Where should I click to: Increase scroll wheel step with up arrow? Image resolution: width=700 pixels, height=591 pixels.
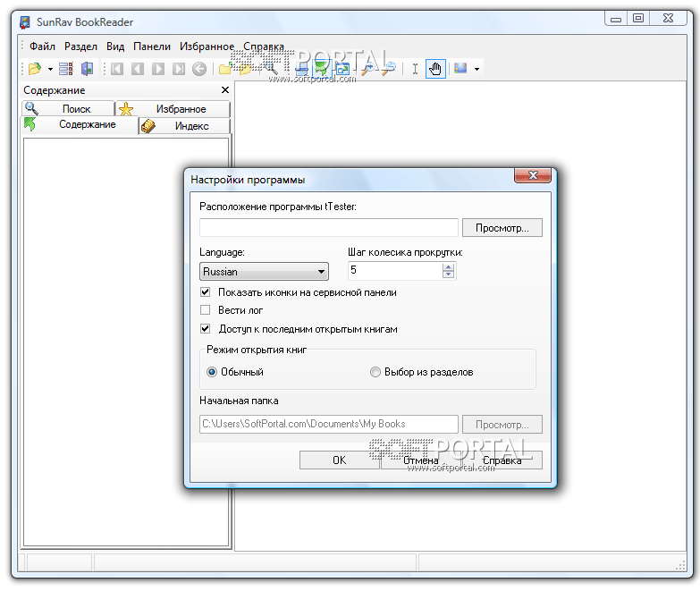point(448,266)
